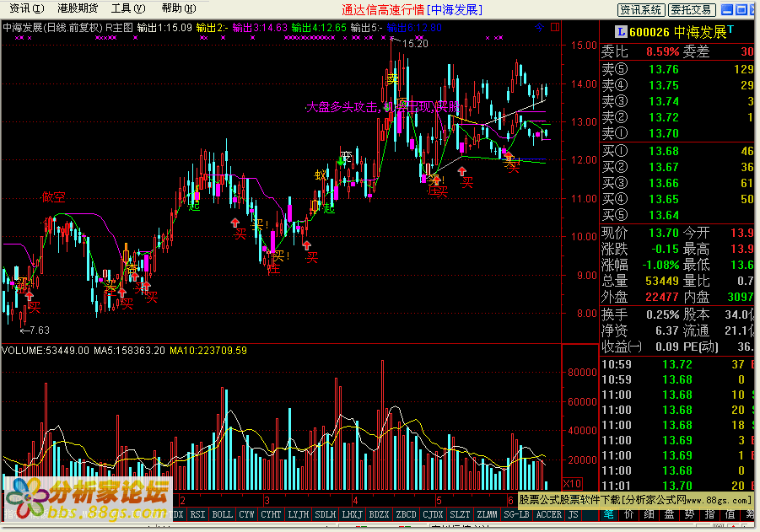Click the blue 今 icon above the chart
Image resolution: width=760 pixels, height=532 pixels.
point(540,27)
